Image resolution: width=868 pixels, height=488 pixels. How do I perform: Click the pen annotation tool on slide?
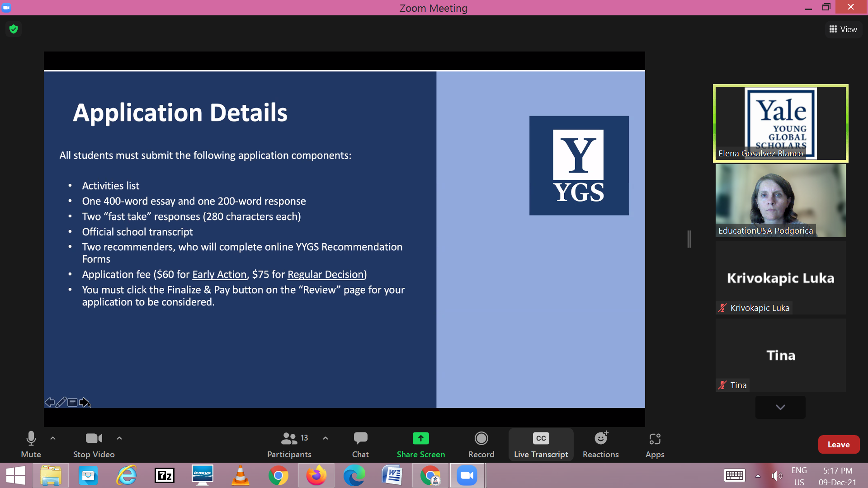point(61,402)
